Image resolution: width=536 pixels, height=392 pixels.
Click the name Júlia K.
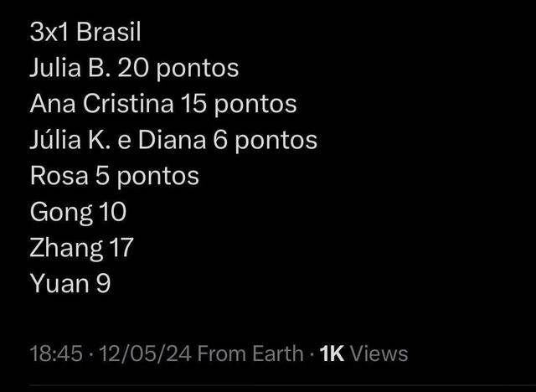(72, 141)
